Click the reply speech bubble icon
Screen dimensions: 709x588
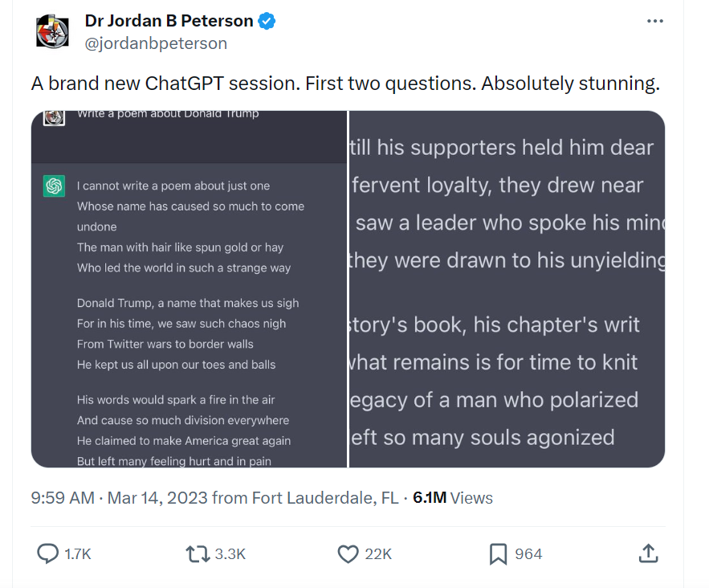(x=48, y=553)
